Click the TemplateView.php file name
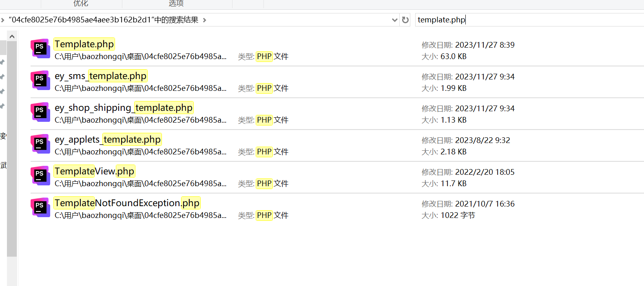644x286 pixels. tap(94, 171)
